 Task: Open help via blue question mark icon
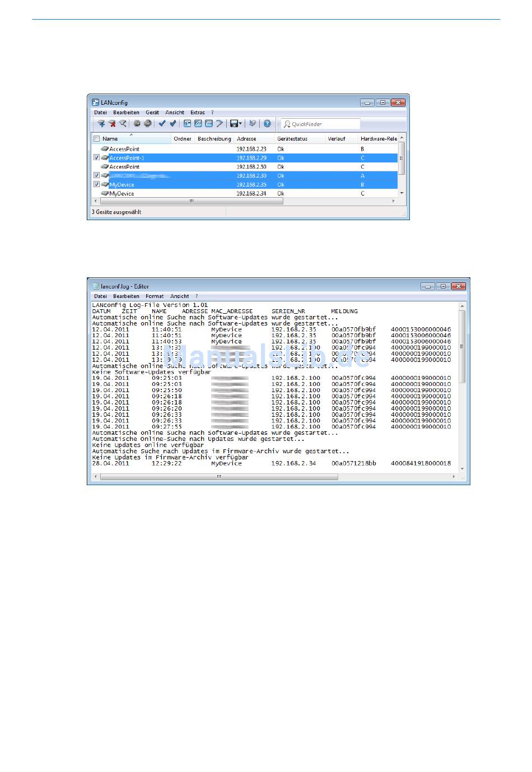point(268,124)
